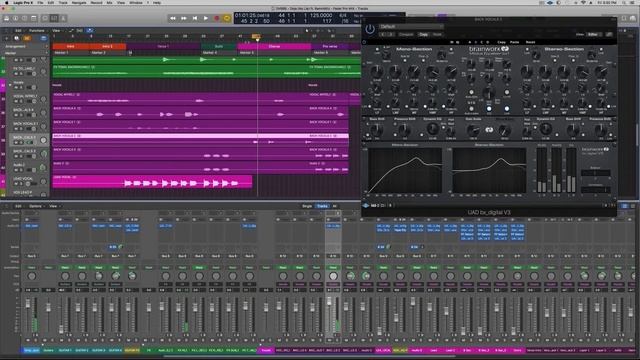
Task: Open the Mixer Options dropdown menu
Action: (x=36, y=206)
